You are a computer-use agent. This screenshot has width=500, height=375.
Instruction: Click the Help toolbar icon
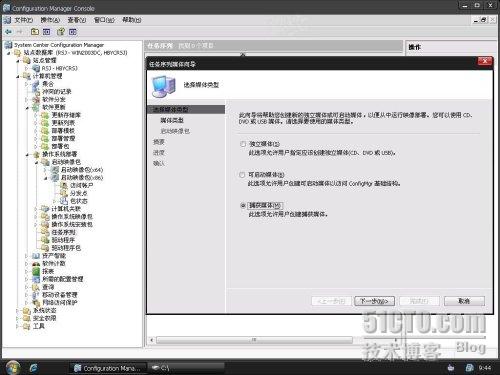(61, 32)
